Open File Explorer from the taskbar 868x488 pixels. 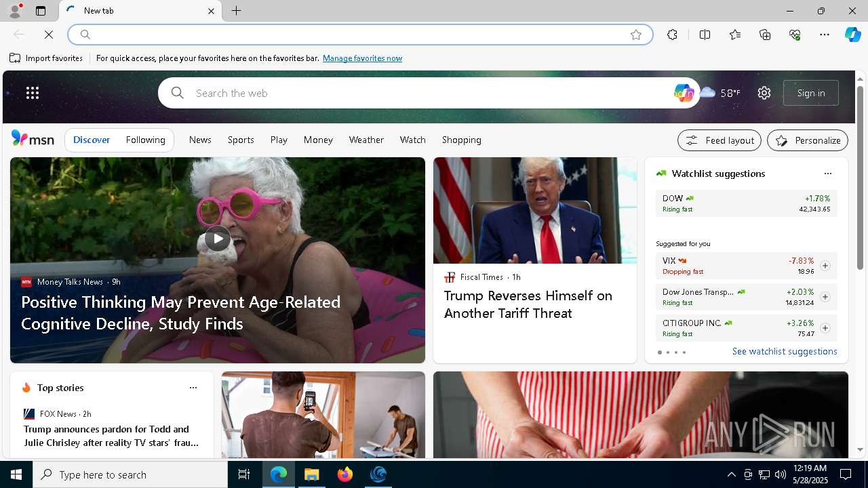pos(312,474)
